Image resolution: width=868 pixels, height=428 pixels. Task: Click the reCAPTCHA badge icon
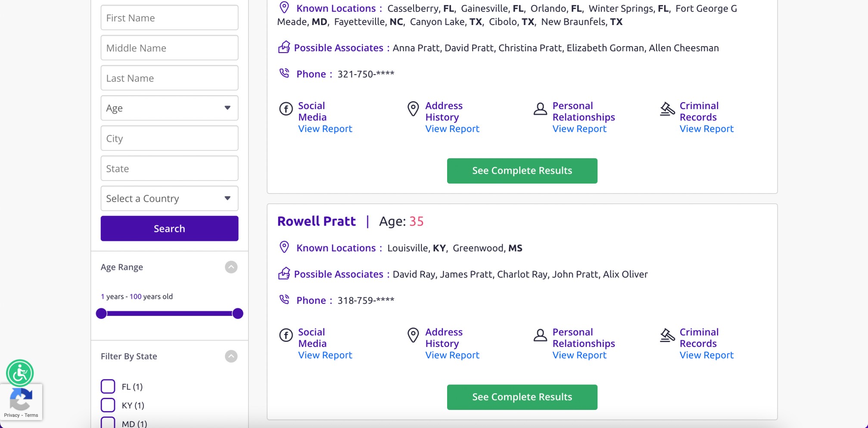coord(21,400)
